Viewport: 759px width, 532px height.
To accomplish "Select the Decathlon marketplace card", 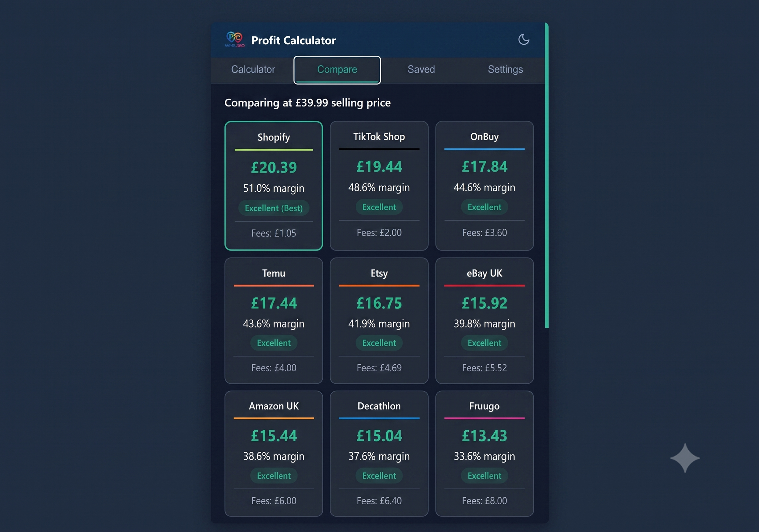I will [379, 454].
